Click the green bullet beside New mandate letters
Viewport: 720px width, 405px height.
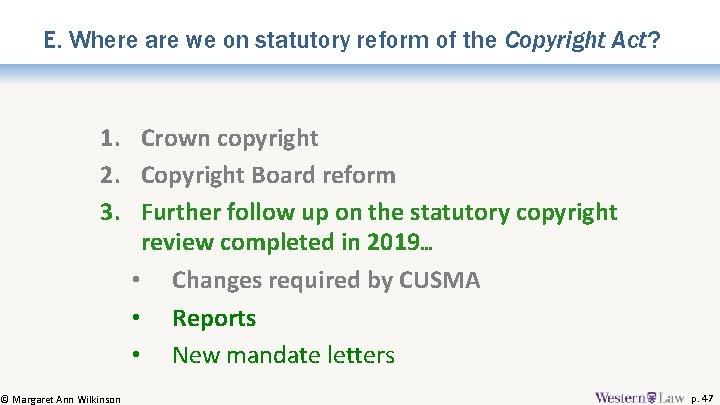click(136, 354)
